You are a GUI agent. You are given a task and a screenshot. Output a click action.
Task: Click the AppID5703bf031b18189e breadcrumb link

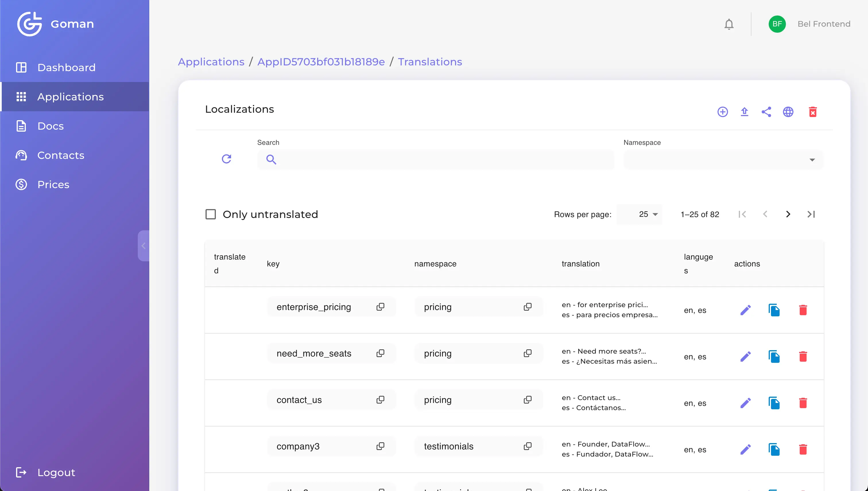pos(321,62)
